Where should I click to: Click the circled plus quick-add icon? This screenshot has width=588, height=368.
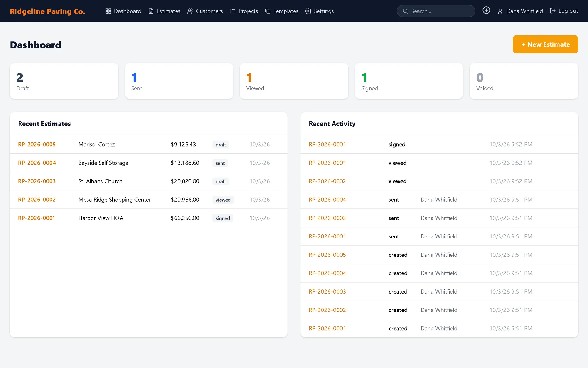(486, 10)
